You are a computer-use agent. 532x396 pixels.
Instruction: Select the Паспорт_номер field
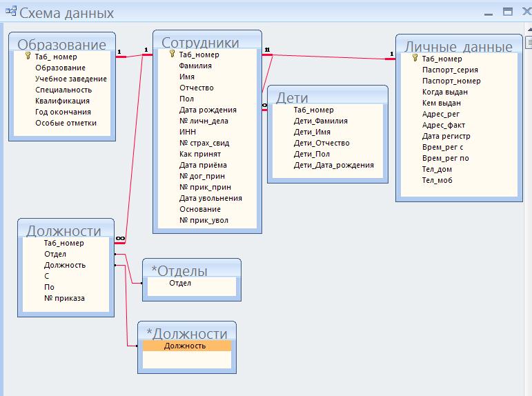click(459, 81)
